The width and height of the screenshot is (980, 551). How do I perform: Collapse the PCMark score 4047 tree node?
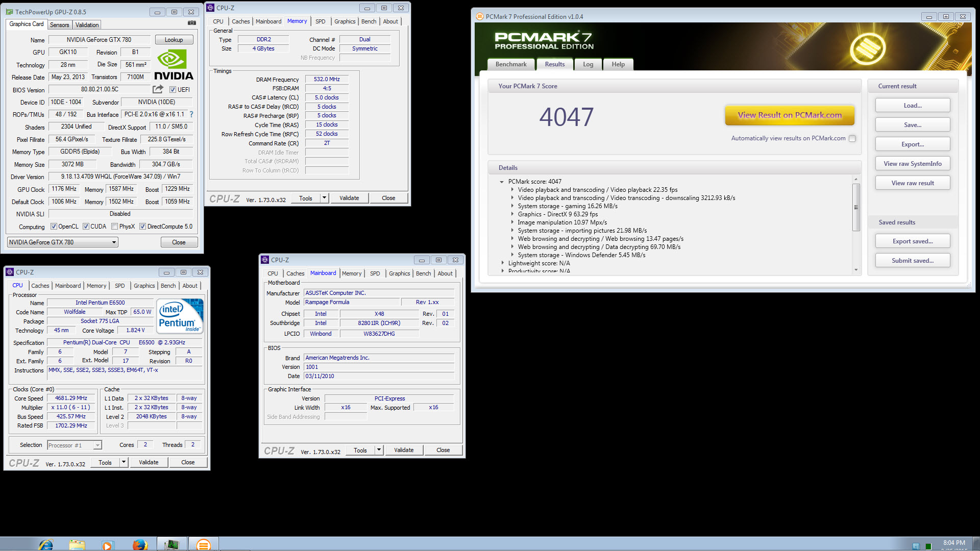point(502,182)
